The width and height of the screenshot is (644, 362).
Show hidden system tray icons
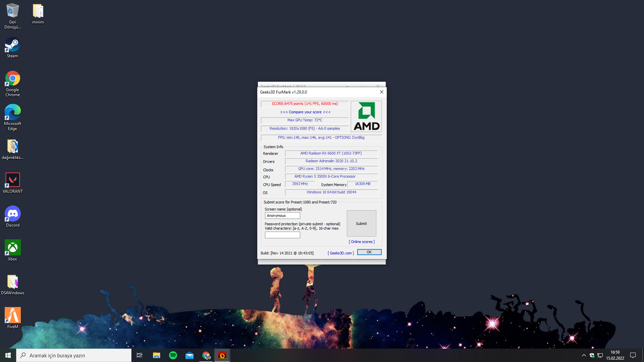click(584, 355)
